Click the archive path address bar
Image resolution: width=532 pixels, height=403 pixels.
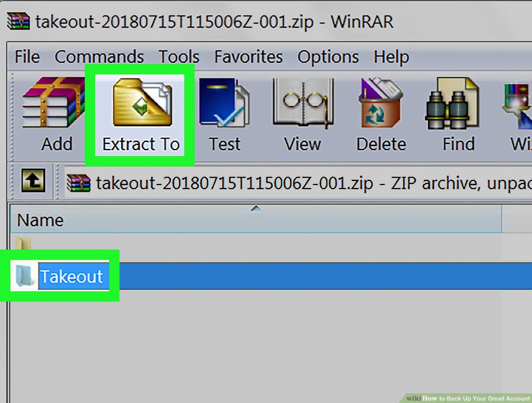click(298, 182)
